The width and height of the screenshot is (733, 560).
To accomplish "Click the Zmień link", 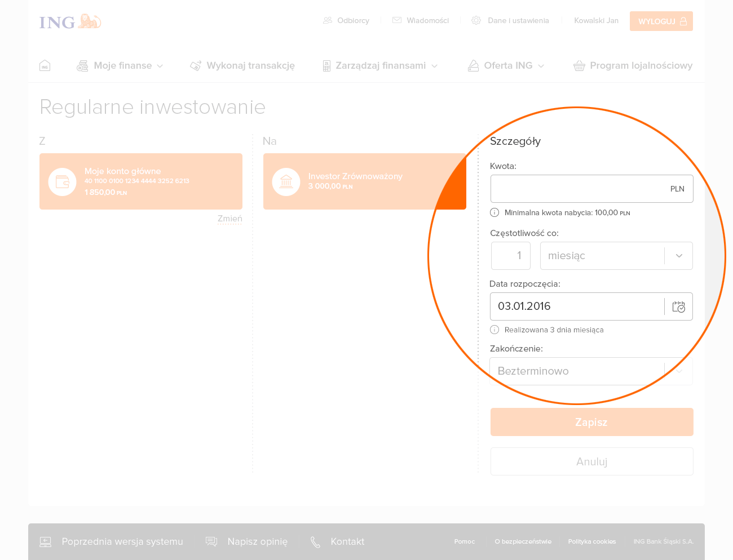I will pyautogui.click(x=230, y=219).
